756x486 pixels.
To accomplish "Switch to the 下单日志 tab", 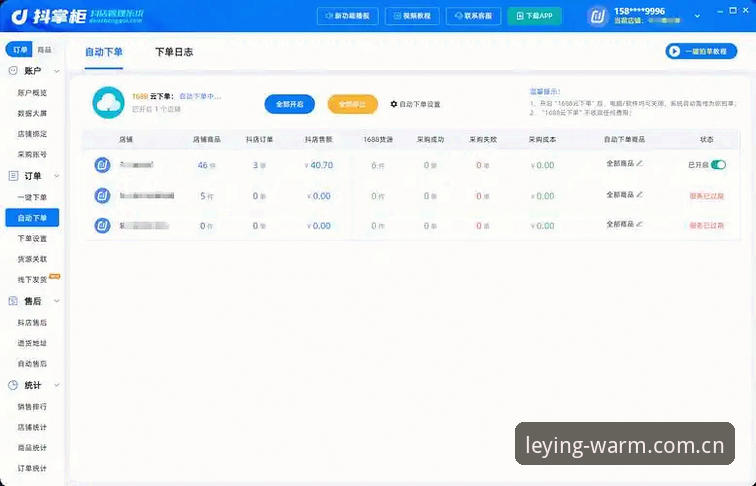I will pos(174,52).
